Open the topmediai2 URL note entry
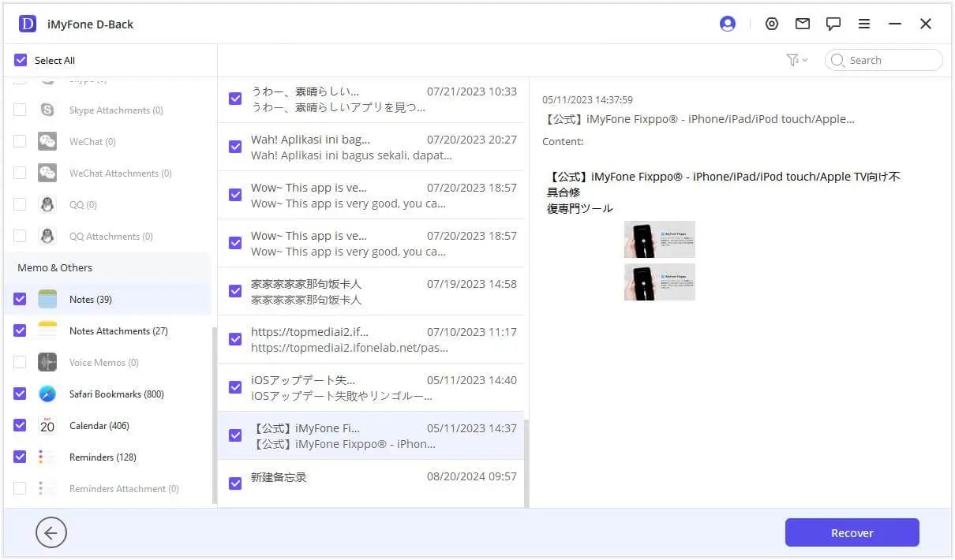Viewport: 955px width, 560px height. (x=383, y=339)
